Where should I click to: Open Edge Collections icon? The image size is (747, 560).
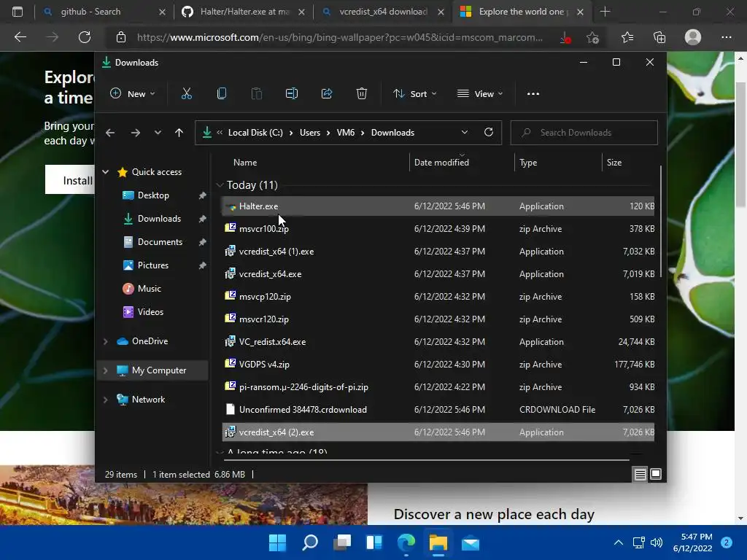point(659,37)
